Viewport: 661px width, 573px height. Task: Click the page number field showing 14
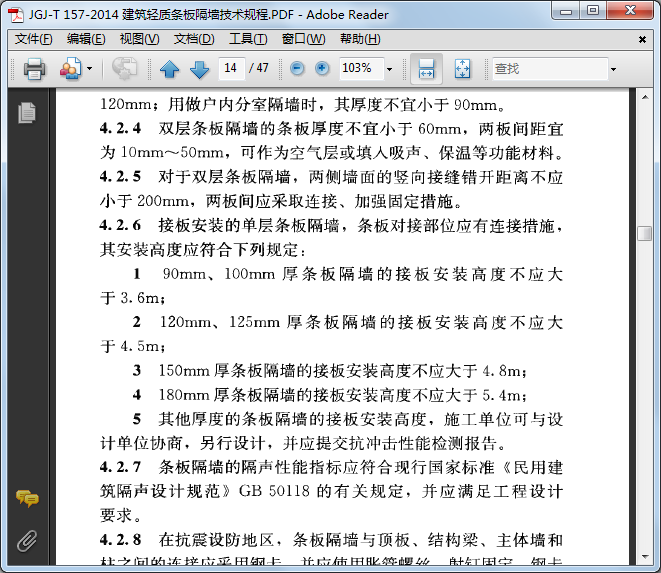(x=231, y=68)
